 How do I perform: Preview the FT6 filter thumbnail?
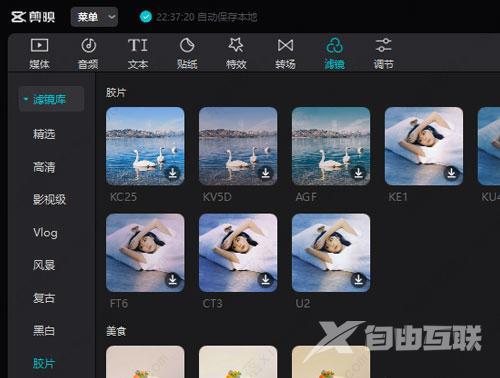pyautogui.click(x=145, y=253)
